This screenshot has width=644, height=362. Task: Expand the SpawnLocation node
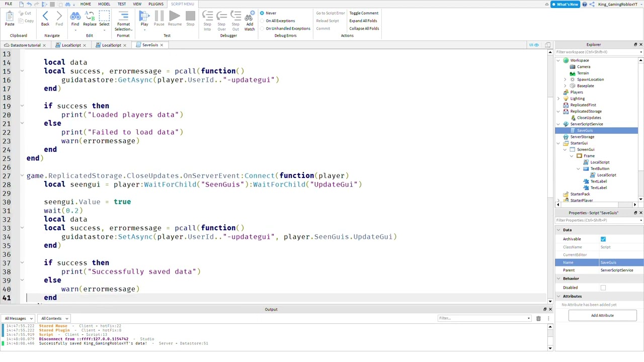pyautogui.click(x=565, y=79)
